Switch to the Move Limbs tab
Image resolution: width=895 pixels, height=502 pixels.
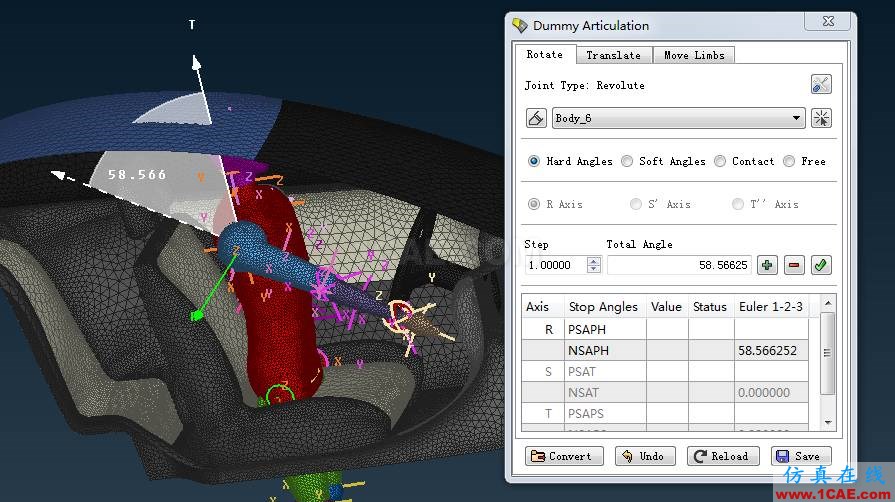click(694, 55)
